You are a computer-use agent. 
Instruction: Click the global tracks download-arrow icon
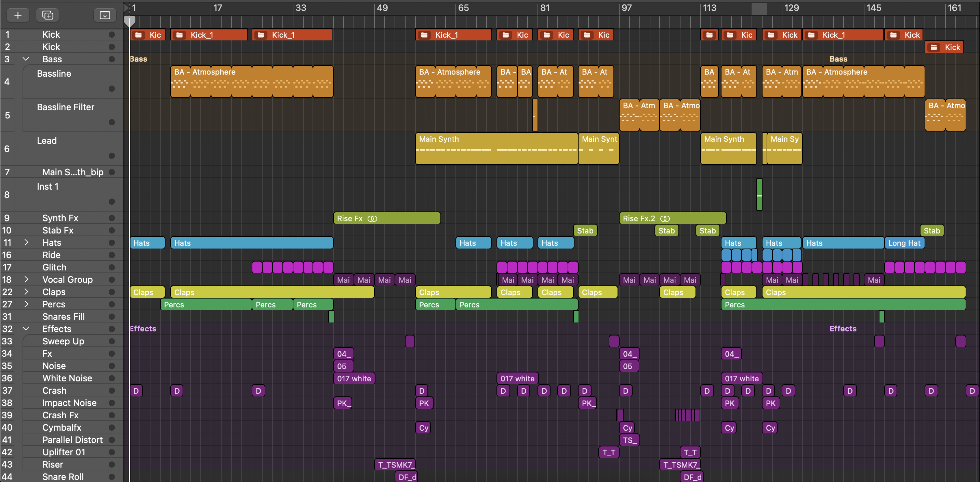(x=105, y=15)
